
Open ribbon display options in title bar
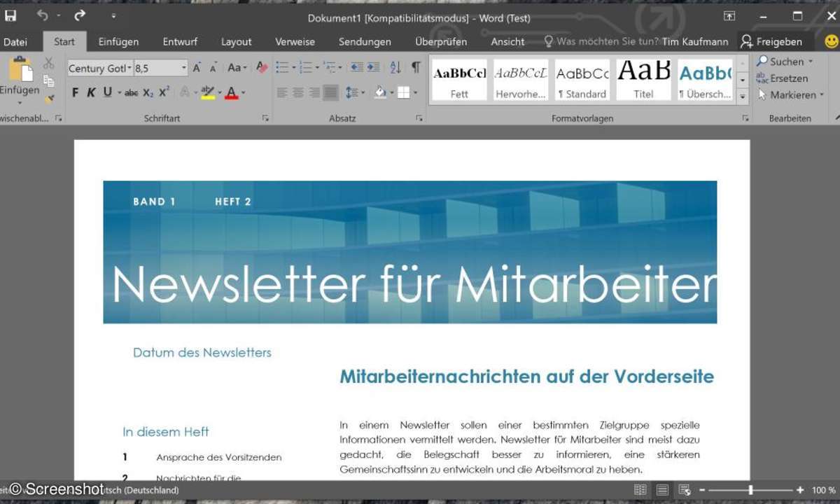tap(729, 15)
